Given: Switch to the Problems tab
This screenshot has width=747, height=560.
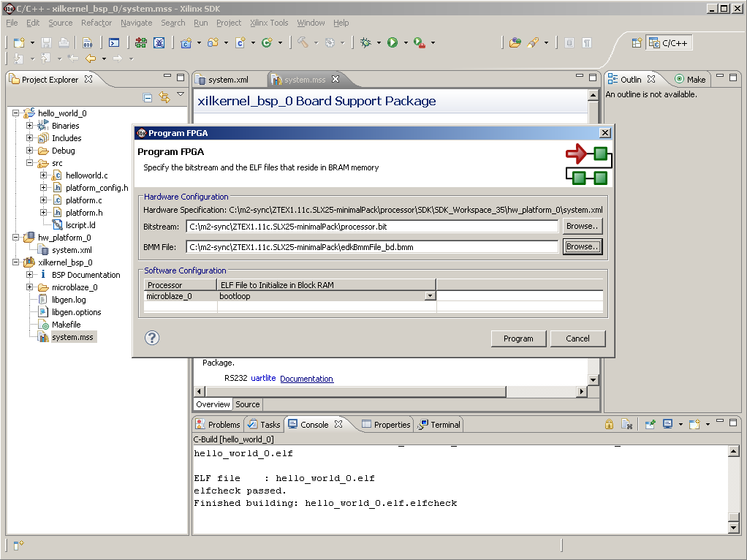Looking at the screenshot, I should click(218, 424).
